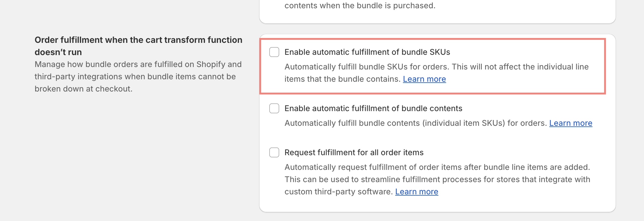Enable automatic fulfillment of bundle contents checkbox
The width and height of the screenshot is (644, 221).
pos(274,108)
